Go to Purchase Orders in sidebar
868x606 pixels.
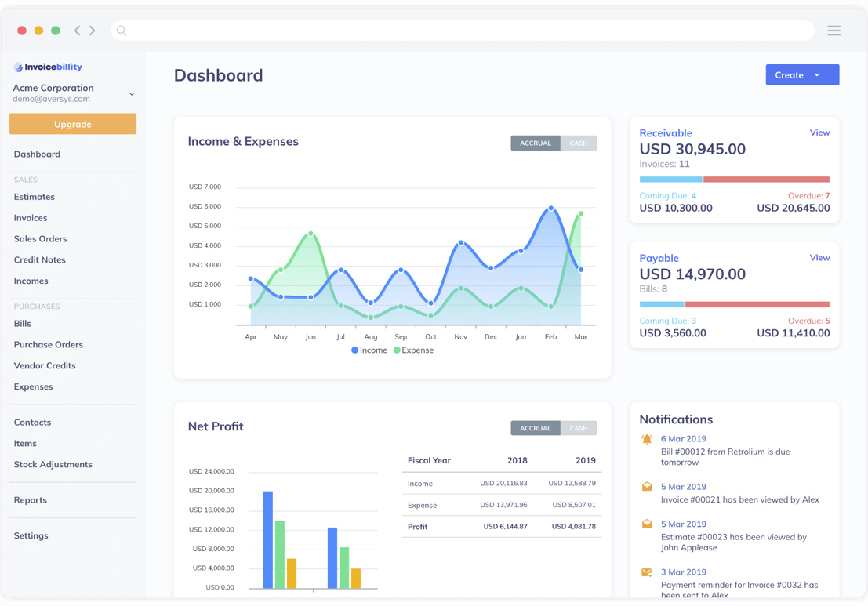pos(49,344)
